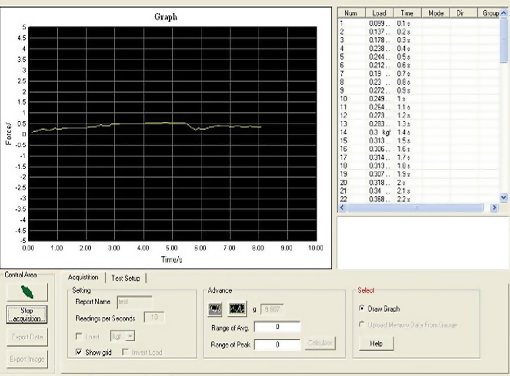
Task: Select data row 14 with 0.3 kgf
Action: pos(419,132)
